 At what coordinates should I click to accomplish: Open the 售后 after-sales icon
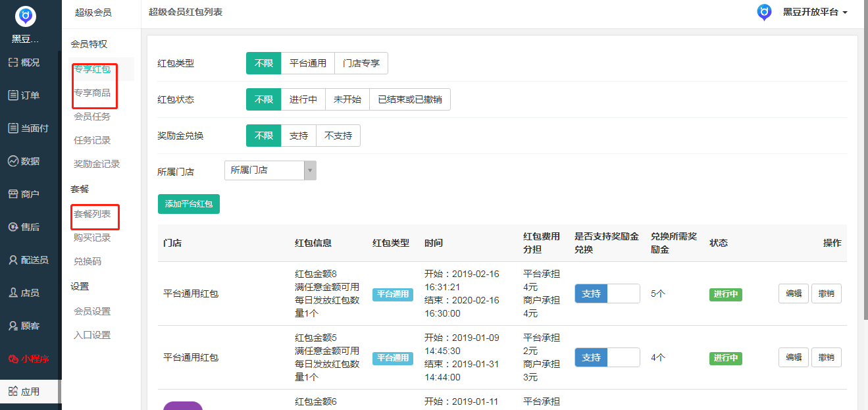(13, 227)
